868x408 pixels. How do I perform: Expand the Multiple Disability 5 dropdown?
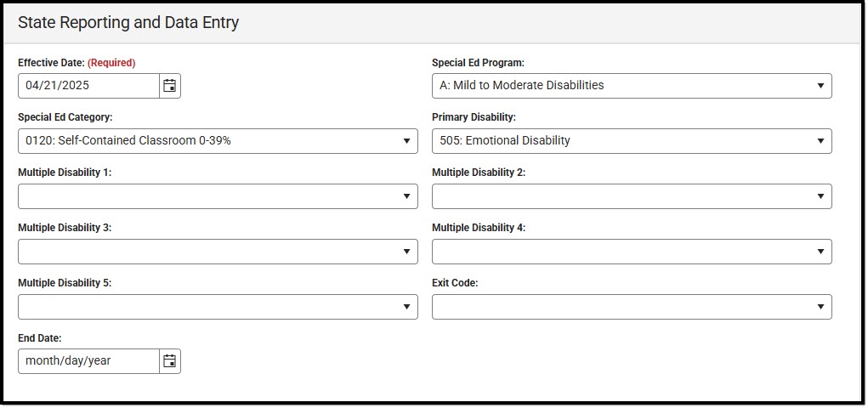click(217, 307)
